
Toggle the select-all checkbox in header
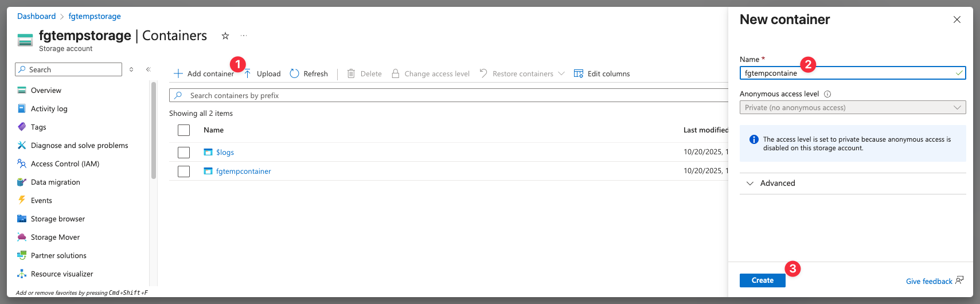pos(183,130)
